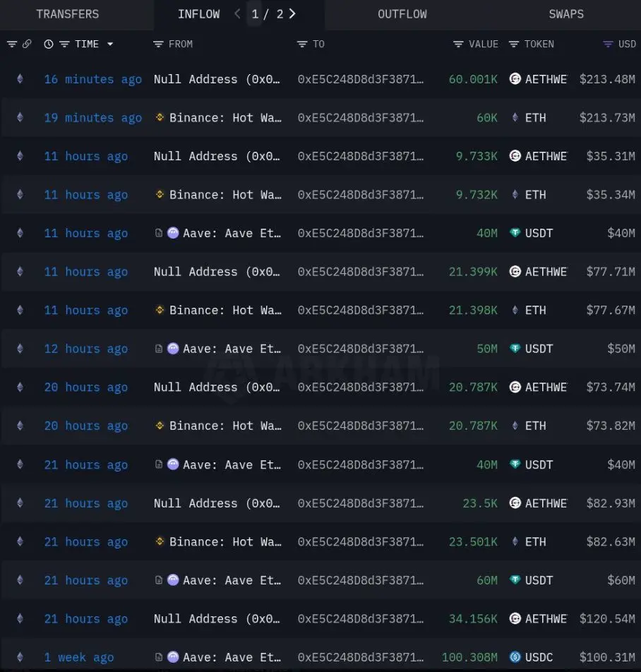Click the $77.71M USD amount
This screenshot has width=641, height=672.
611,272
